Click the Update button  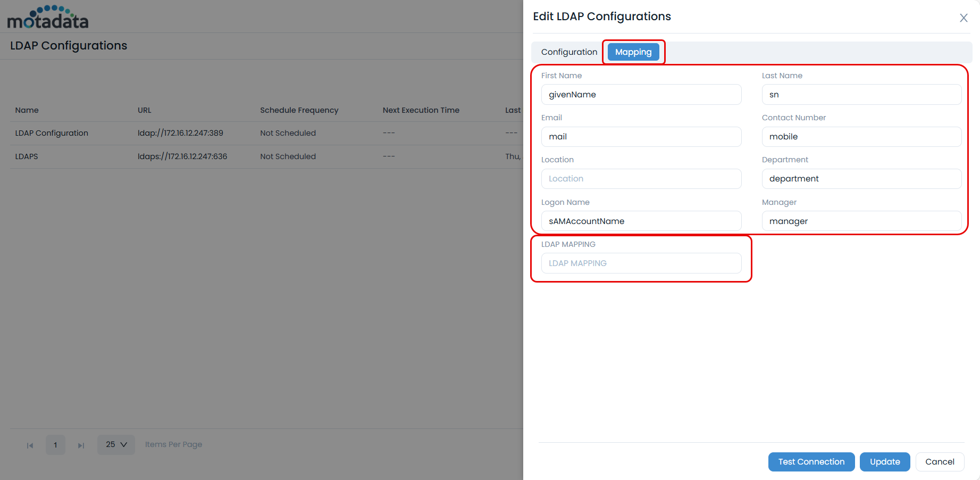[884, 462]
